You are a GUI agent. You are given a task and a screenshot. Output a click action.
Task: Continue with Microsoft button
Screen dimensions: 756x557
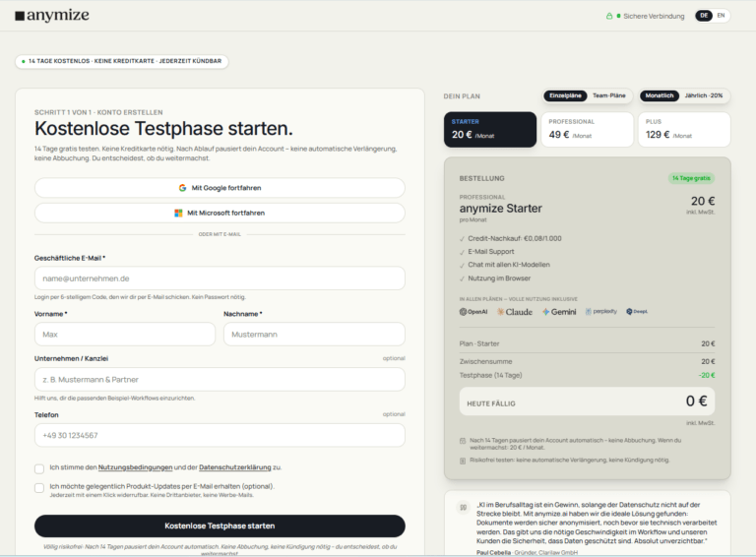pos(220,213)
